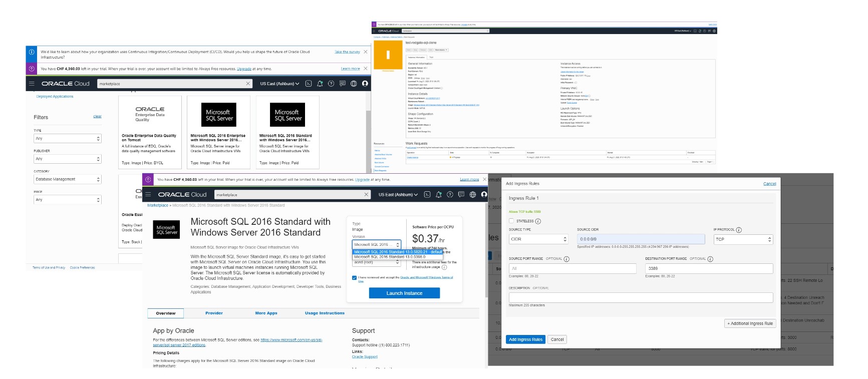
Task: Click Deployed Applications link
Action: tap(55, 97)
